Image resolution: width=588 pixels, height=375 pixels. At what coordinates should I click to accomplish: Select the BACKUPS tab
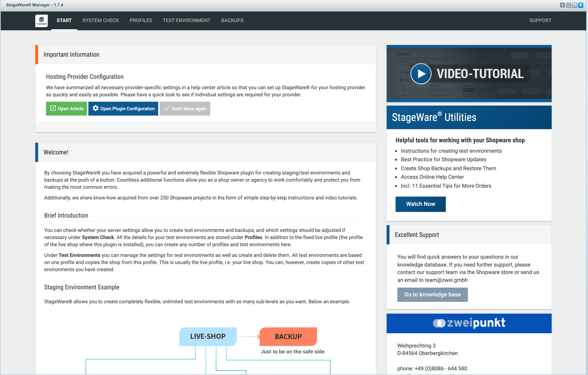pos(232,20)
